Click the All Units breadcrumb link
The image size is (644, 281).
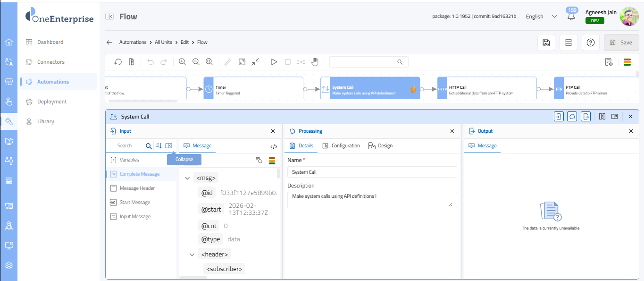pyautogui.click(x=163, y=43)
